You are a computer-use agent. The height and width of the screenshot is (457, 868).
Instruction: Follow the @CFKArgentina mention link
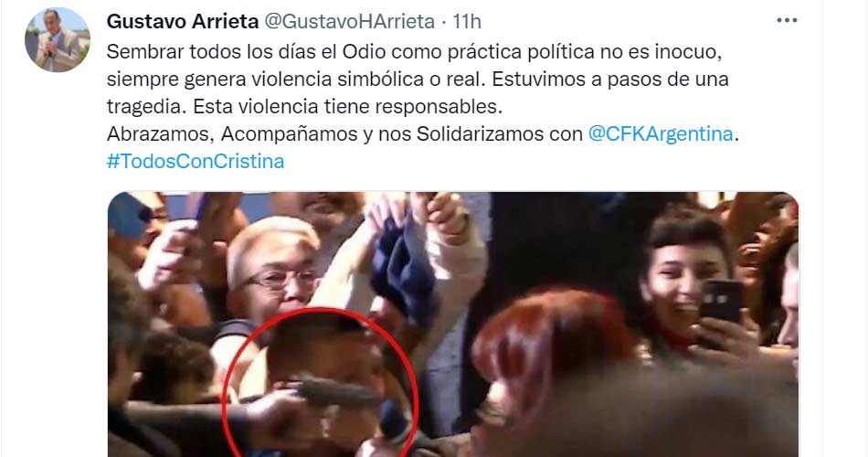point(661,134)
